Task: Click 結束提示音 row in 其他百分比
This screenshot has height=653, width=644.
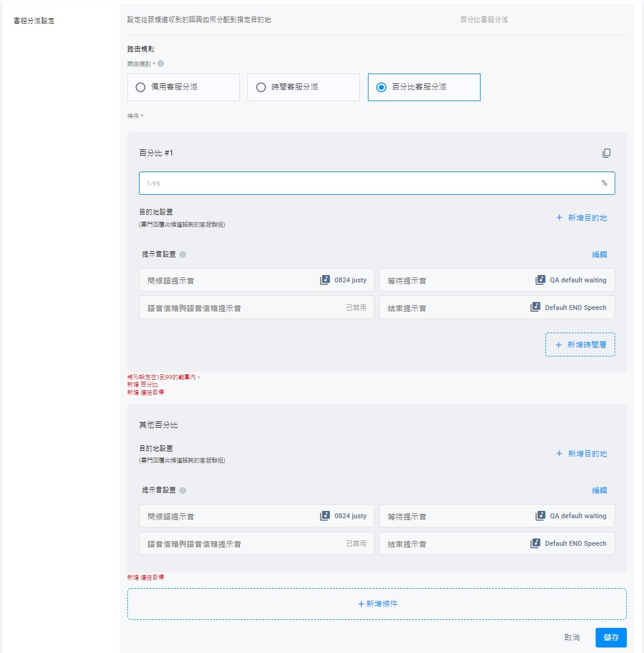Action: click(497, 543)
